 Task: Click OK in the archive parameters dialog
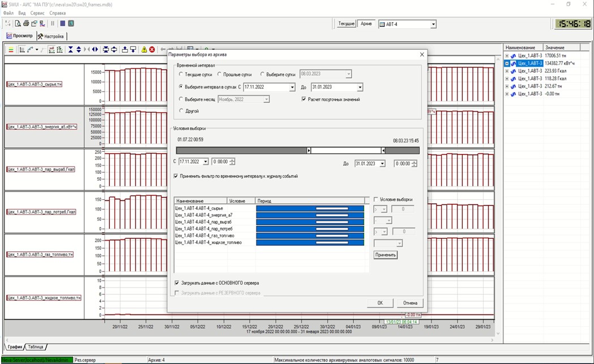pos(380,303)
